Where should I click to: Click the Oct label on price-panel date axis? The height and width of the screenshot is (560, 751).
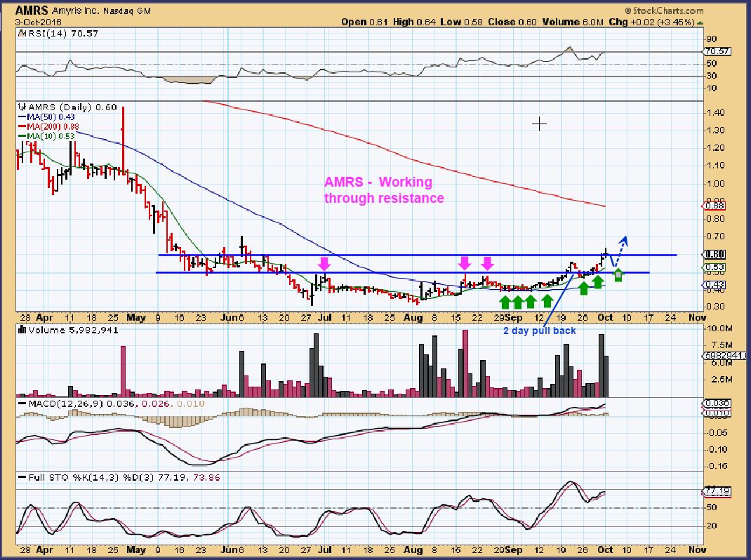coord(606,318)
